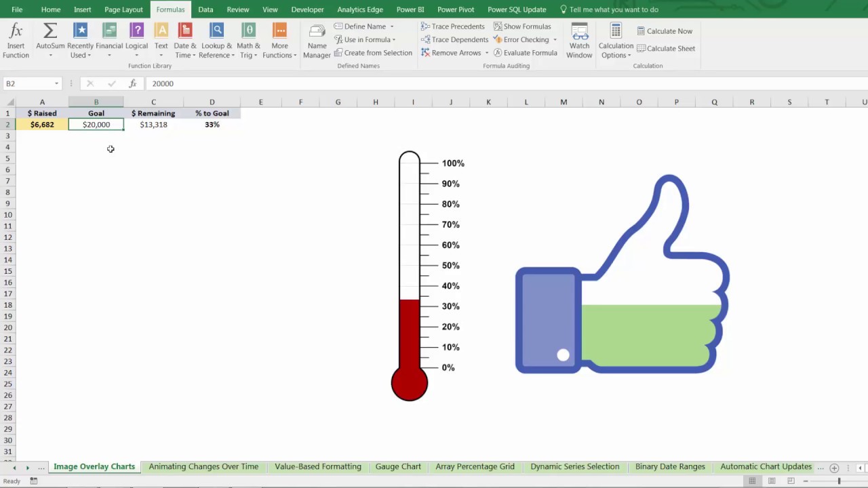Open the Insert Function dialog
Image resolution: width=868 pixels, height=488 pixels.
[x=16, y=41]
